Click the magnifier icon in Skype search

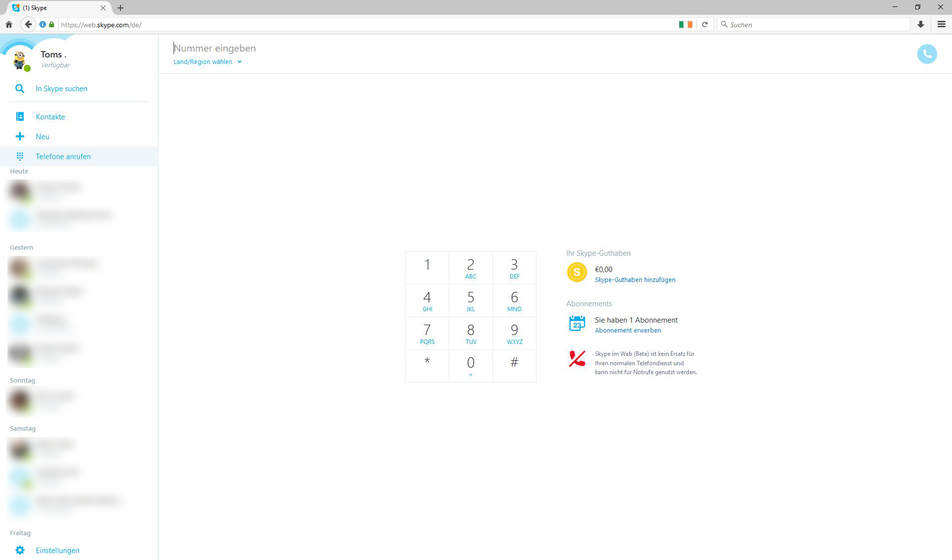(x=20, y=89)
